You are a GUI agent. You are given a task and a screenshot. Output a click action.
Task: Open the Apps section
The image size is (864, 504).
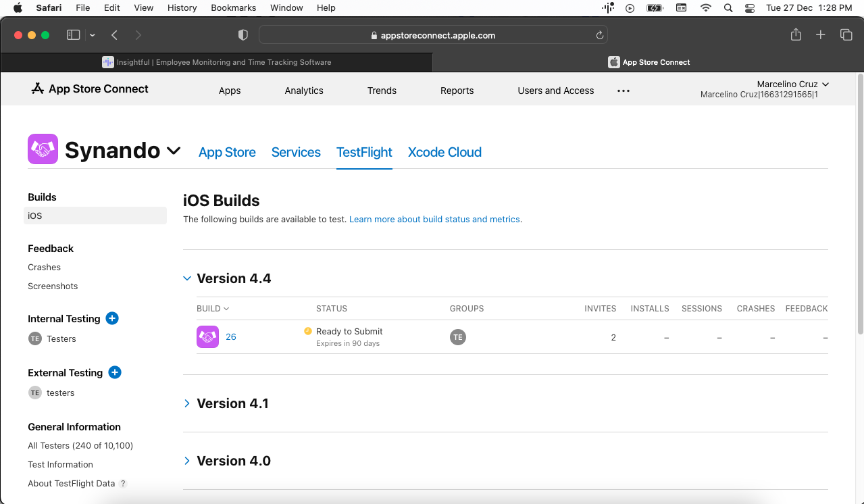tap(230, 91)
